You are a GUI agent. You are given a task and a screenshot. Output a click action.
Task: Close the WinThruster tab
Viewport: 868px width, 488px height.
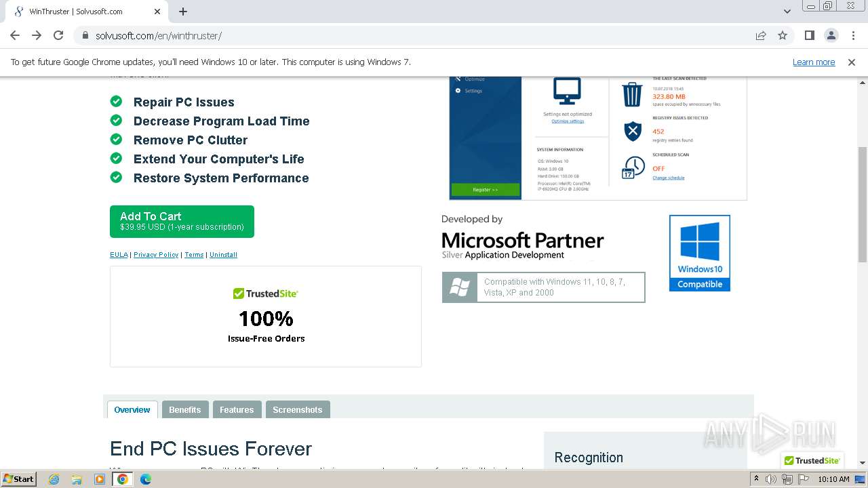coord(157,12)
